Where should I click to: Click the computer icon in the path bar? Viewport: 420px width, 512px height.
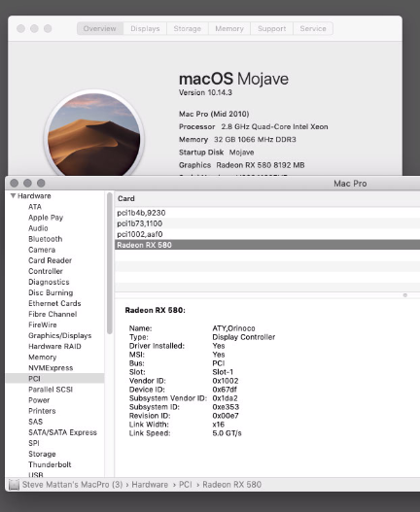[x=14, y=485]
